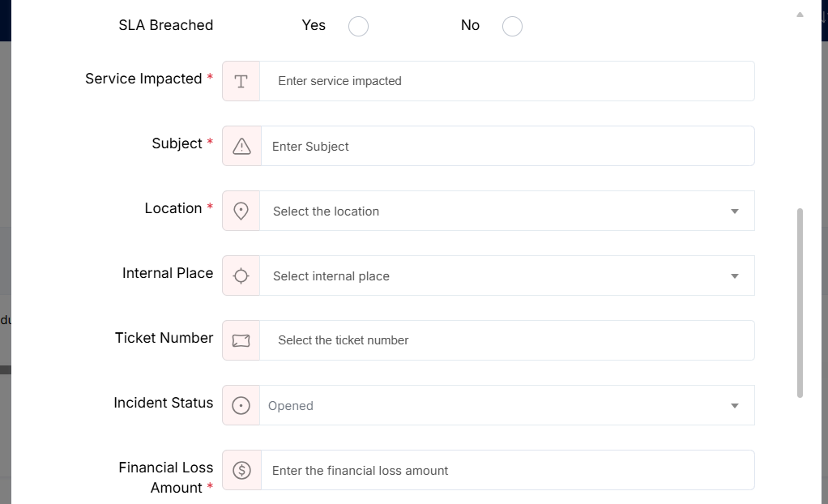Click the Location label
The height and width of the screenshot is (504, 828).
click(173, 208)
